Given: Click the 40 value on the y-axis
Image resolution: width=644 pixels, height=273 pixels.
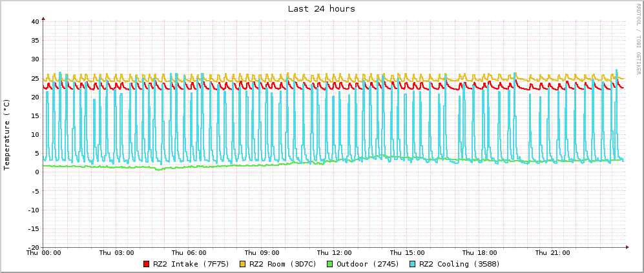Looking at the screenshot, I should [35, 21].
